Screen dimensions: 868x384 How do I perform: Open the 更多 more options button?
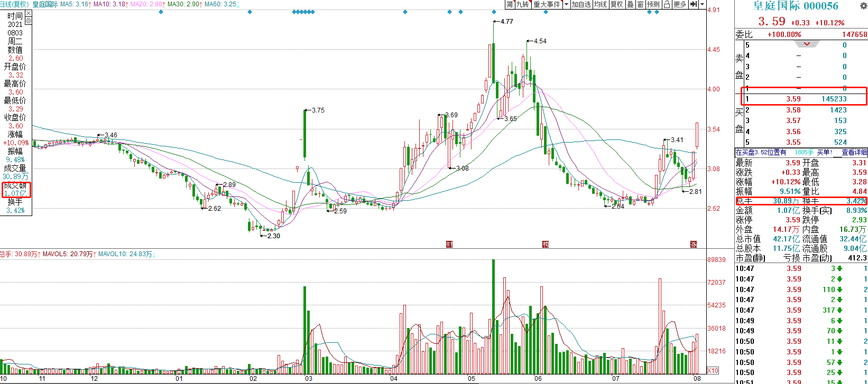tap(680, 4)
